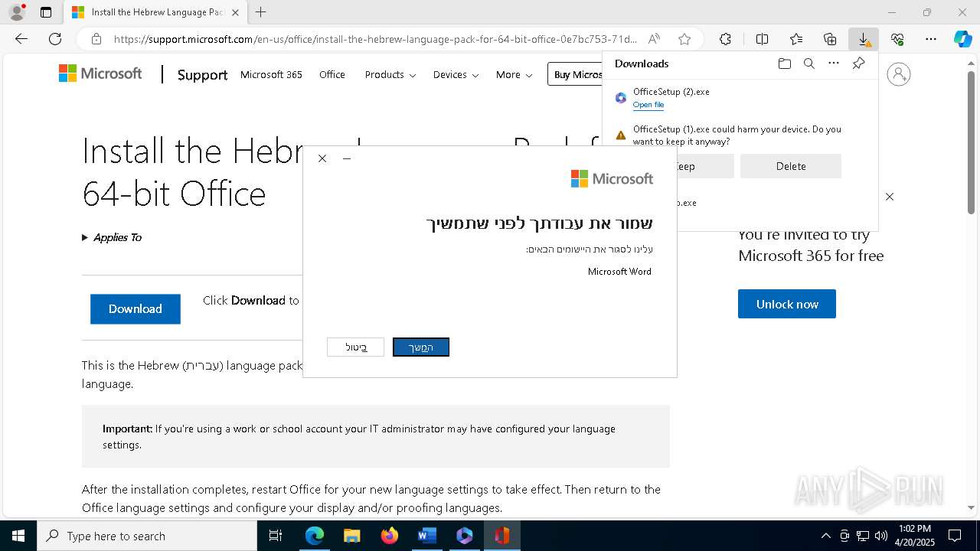Open Office installer on taskbar
Viewport: 980px width, 551px height.
coord(501,536)
